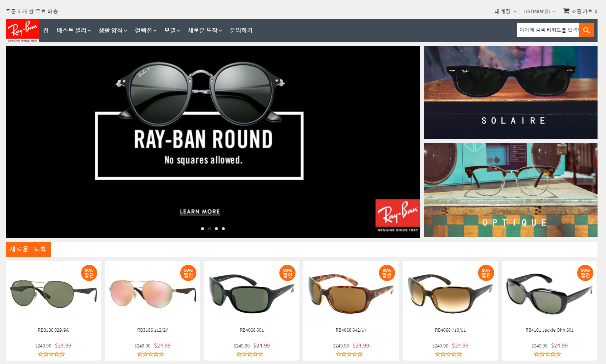Open the 내 계정 account dropdown

pyautogui.click(x=505, y=12)
